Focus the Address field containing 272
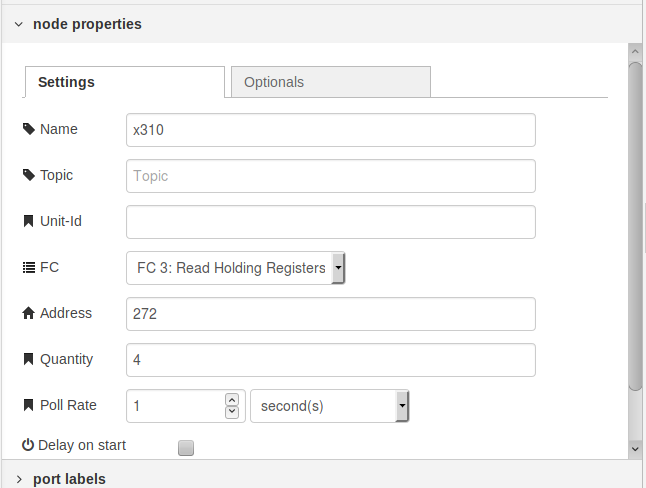Screen dimensions: 646x488 (331, 314)
